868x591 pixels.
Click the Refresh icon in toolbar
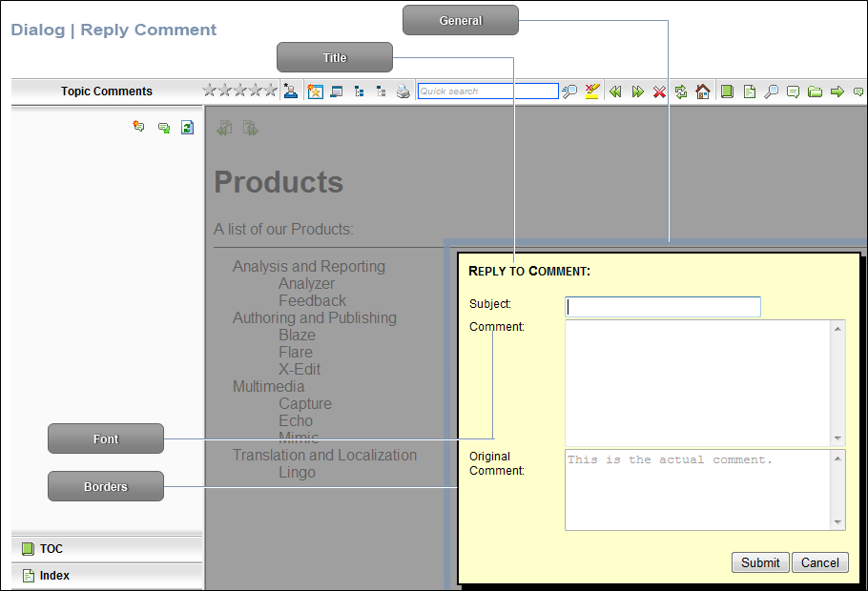click(681, 92)
